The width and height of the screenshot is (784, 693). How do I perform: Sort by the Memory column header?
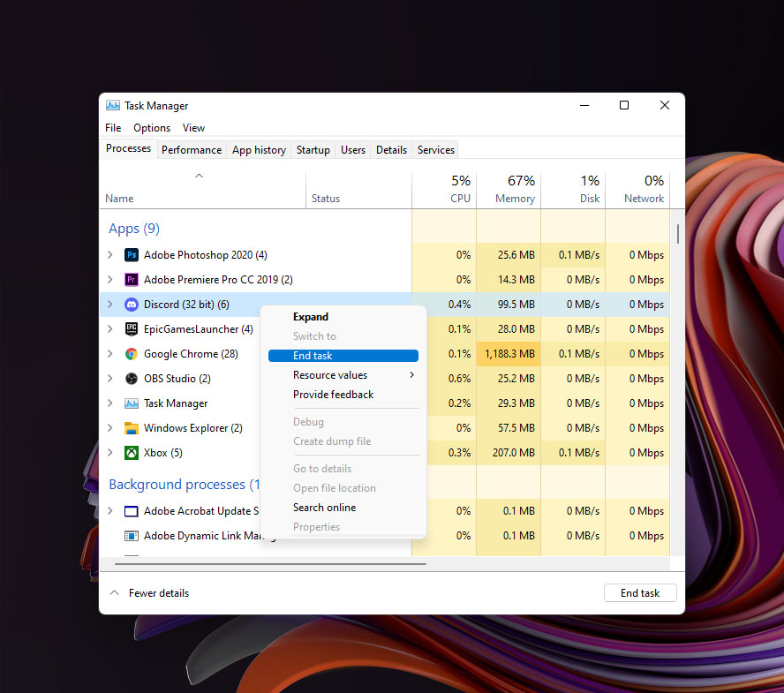[x=509, y=190]
